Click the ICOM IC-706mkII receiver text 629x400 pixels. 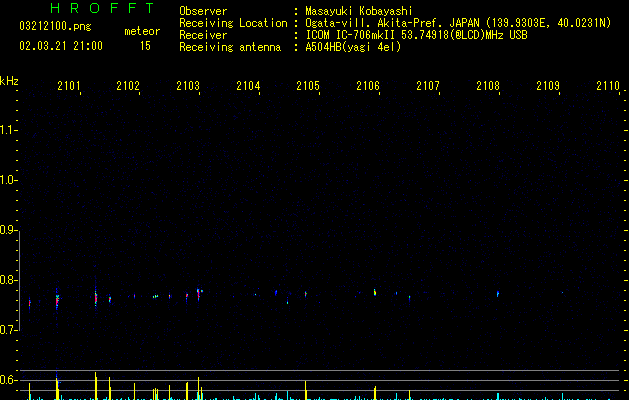(416, 35)
